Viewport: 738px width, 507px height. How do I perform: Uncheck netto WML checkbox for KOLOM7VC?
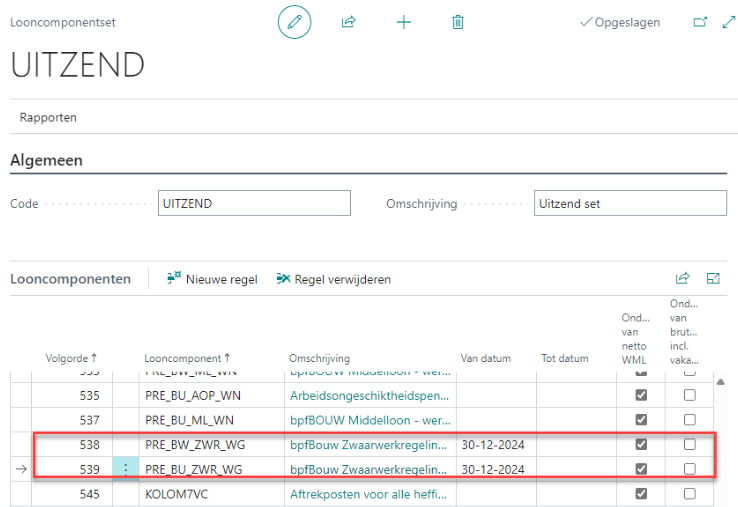click(x=642, y=494)
